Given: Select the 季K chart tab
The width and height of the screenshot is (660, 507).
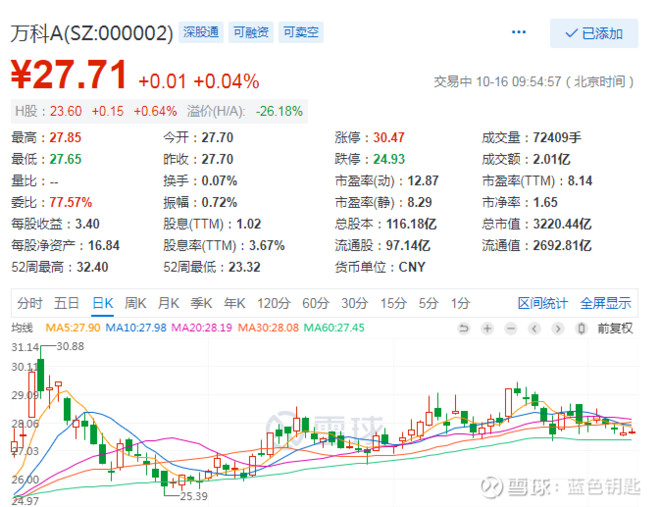Looking at the screenshot, I should (201, 303).
